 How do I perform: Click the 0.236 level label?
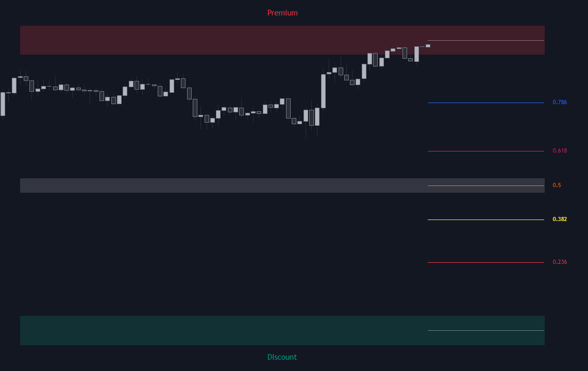pos(560,262)
